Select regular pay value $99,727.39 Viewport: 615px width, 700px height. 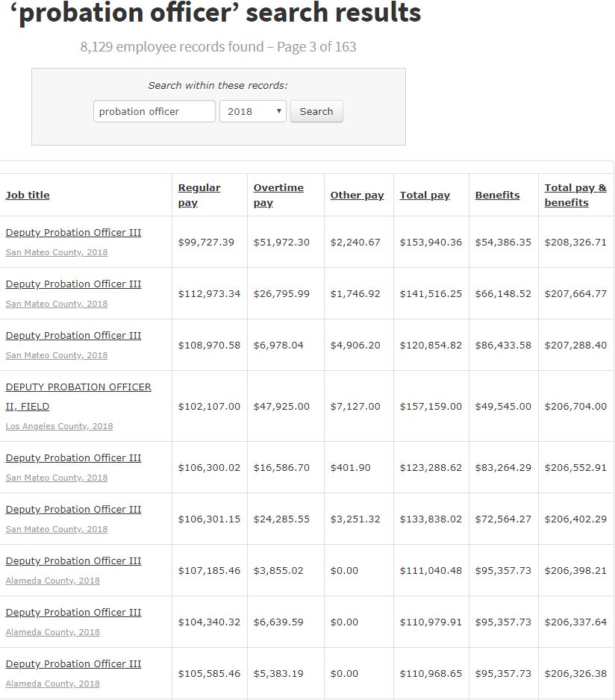[x=206, y=243]
